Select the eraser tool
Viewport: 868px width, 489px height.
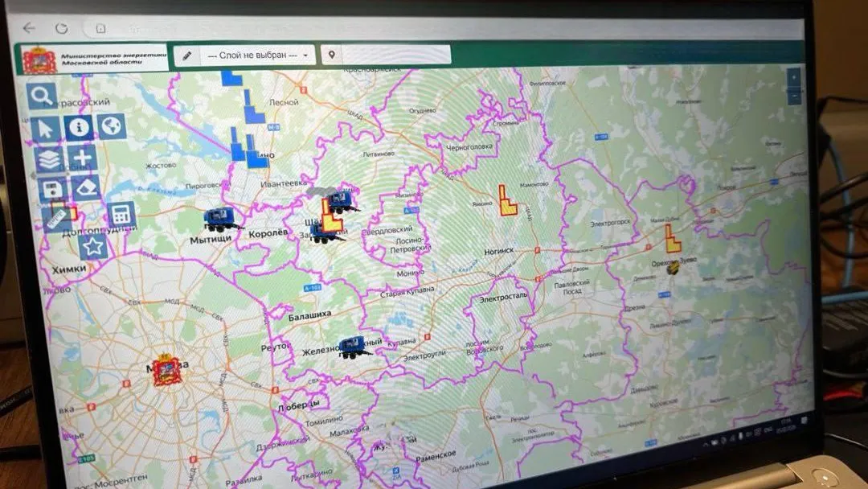tap(85, 188)
